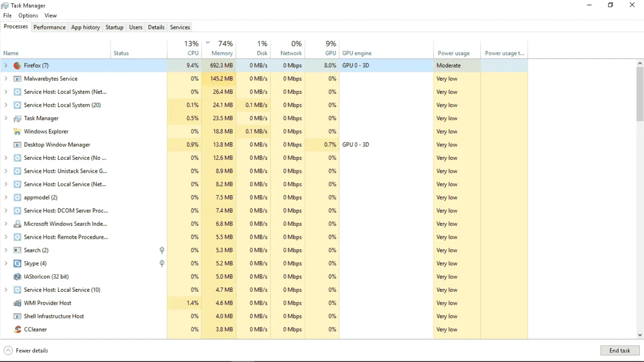This screenshot has width=644, height=362.
Task: Click the Service Host: Local System (20) icon
Action: pos(17,105)
